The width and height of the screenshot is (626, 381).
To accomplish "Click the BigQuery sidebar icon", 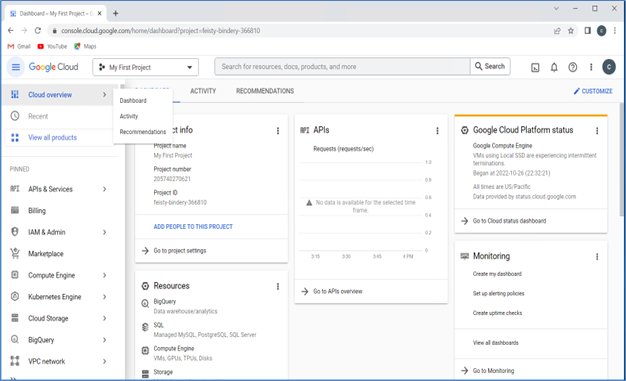I will [x=15, y=339].
